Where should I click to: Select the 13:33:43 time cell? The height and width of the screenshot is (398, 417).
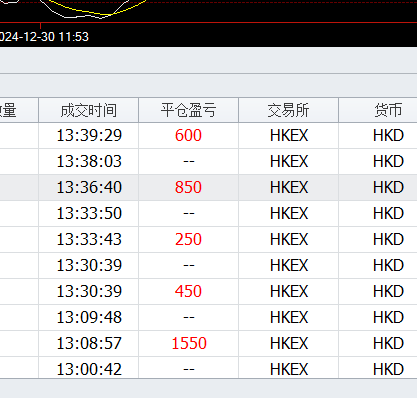click(x=89, y=239)
